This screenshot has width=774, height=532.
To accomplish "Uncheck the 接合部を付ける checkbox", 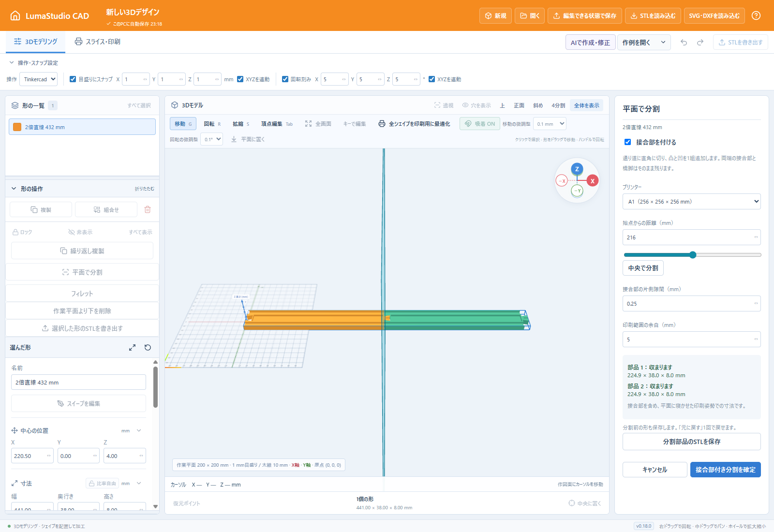I will pyautogui.click(x=627, y=142).
